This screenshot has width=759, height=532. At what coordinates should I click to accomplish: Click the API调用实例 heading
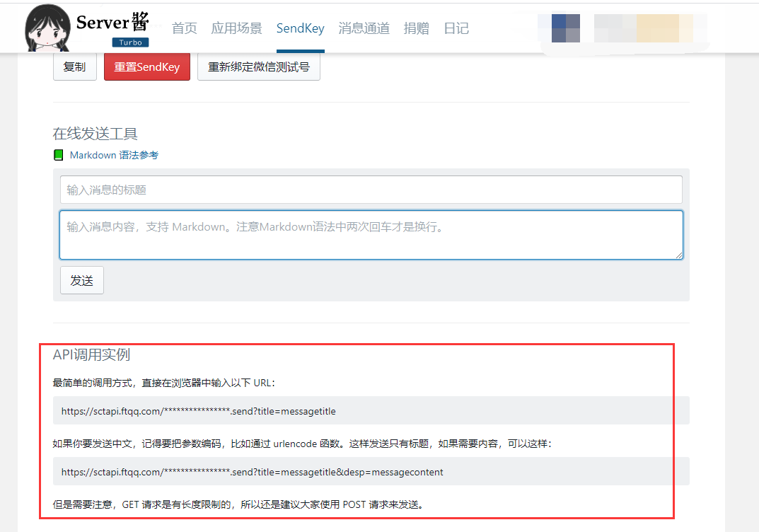pos(91,355)
